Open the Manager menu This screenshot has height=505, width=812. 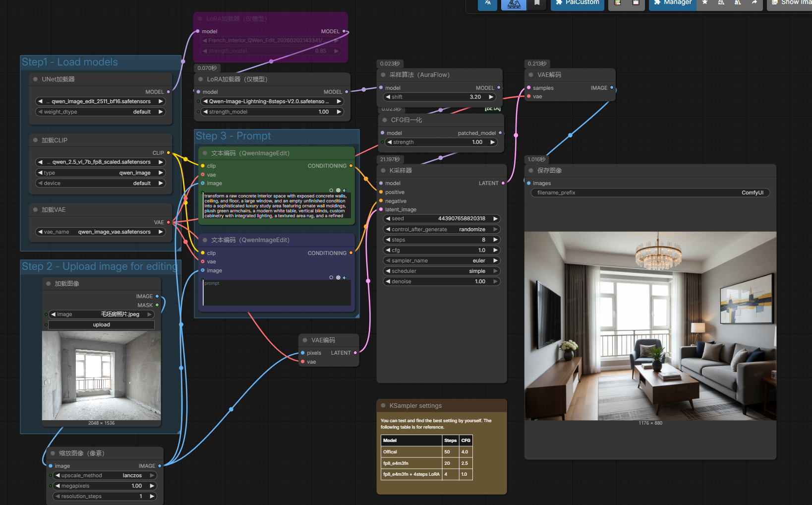coord(672,3)
